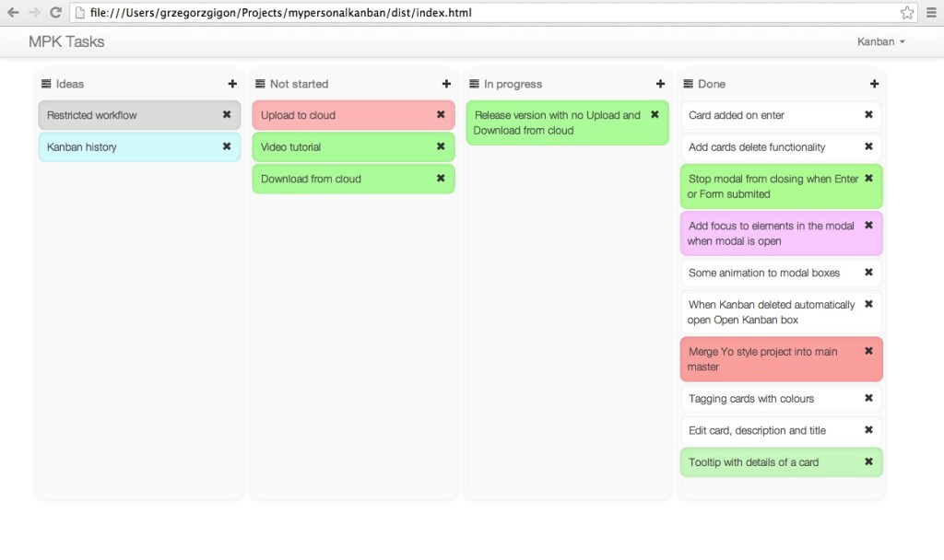Image resolution: width=944 pixels, height=560 pixels.
Task: Add a new card to the Ideas column
Action: tap(232, 84)
